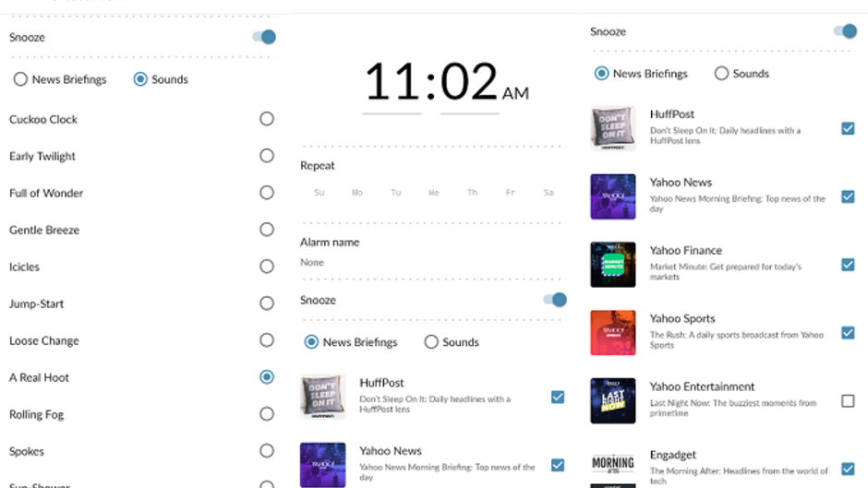This screenshot has height=488, width=868.
Task: Select Sounds radio in middle panel
Action: point(431,342)
